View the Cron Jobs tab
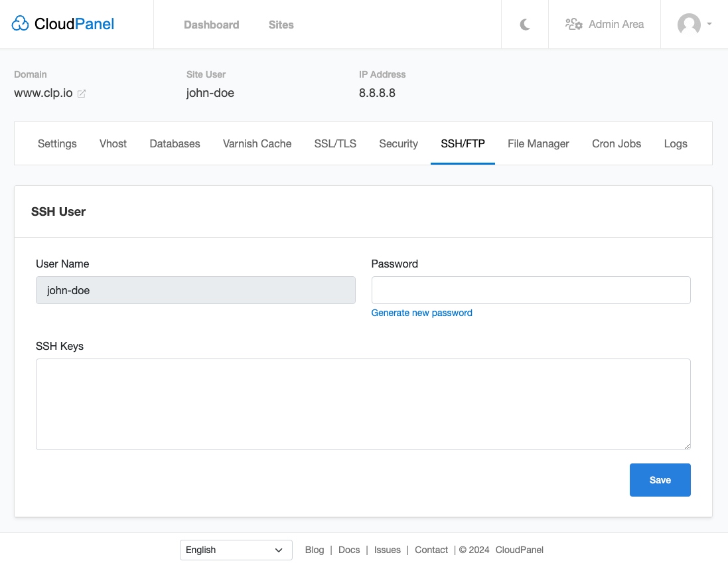The image size is (728, 565). click(616, 143)
